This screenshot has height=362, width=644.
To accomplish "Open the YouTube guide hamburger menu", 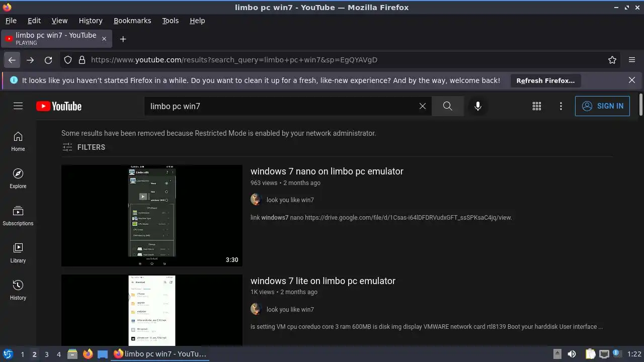I will (x=18, y=106).
